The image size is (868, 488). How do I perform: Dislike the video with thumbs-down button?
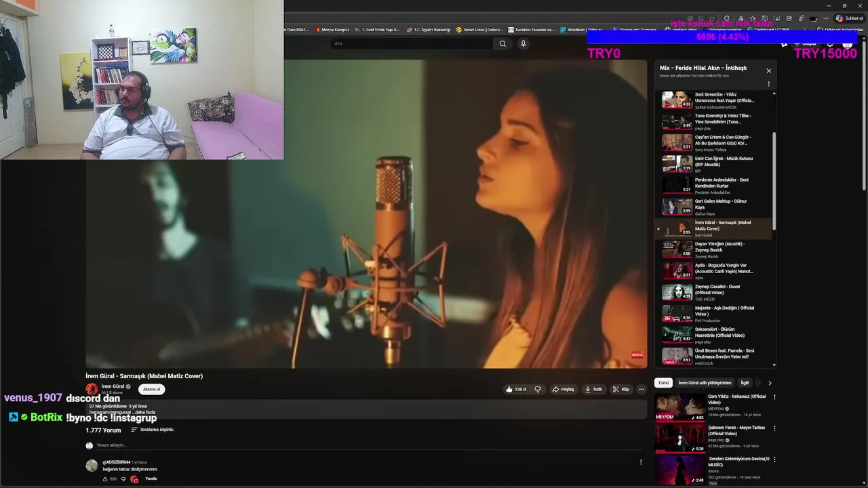point(538,389)
